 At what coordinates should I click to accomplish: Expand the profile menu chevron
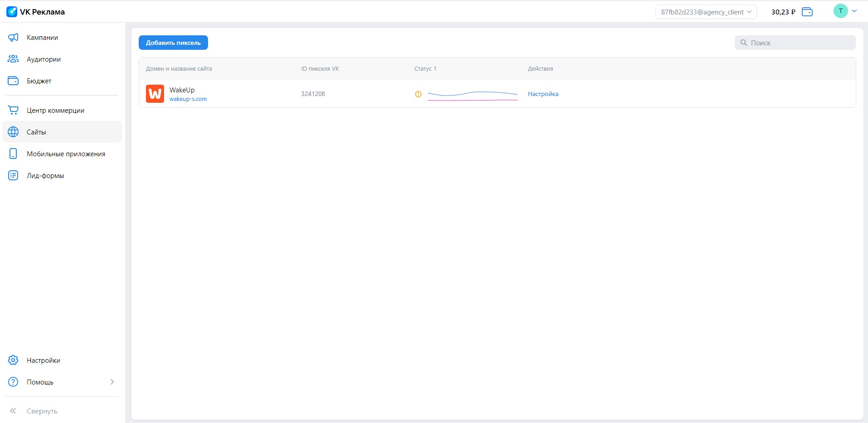click(x=854, y=11)
